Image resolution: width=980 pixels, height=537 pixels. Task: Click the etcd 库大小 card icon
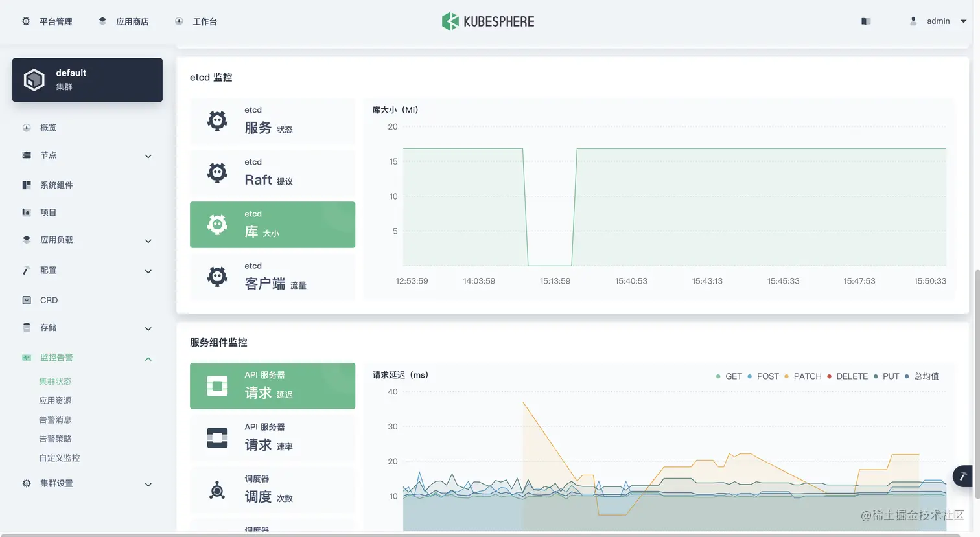[217, 224]
